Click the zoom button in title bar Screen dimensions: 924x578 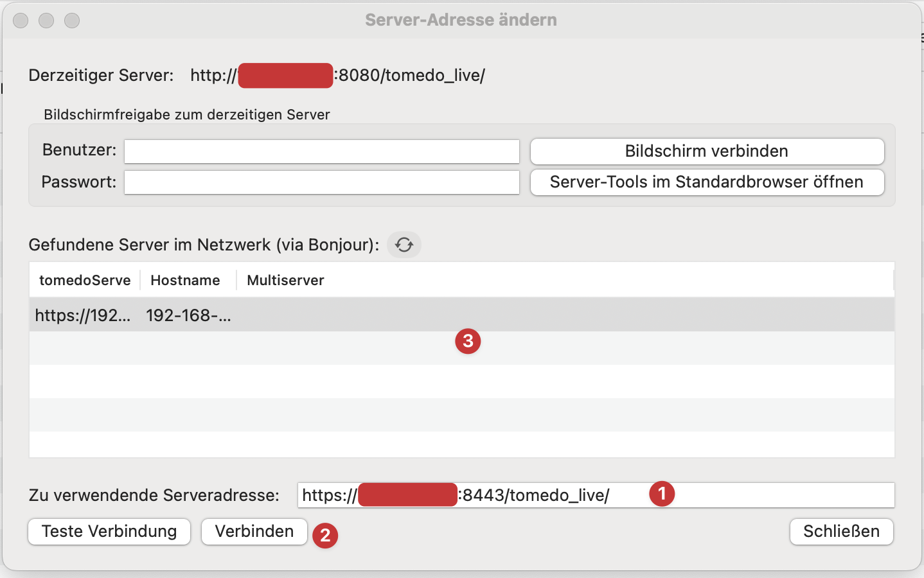pos(72,21)
